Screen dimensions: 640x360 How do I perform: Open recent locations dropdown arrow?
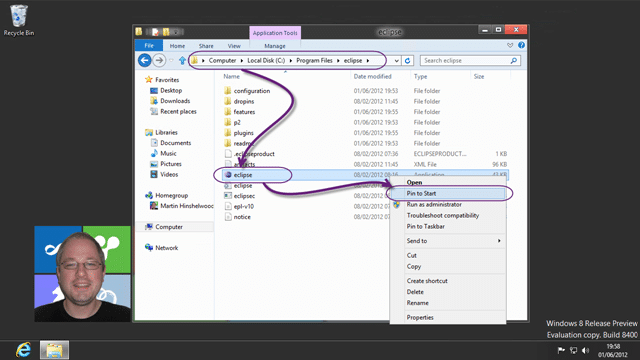click(171, 60)
